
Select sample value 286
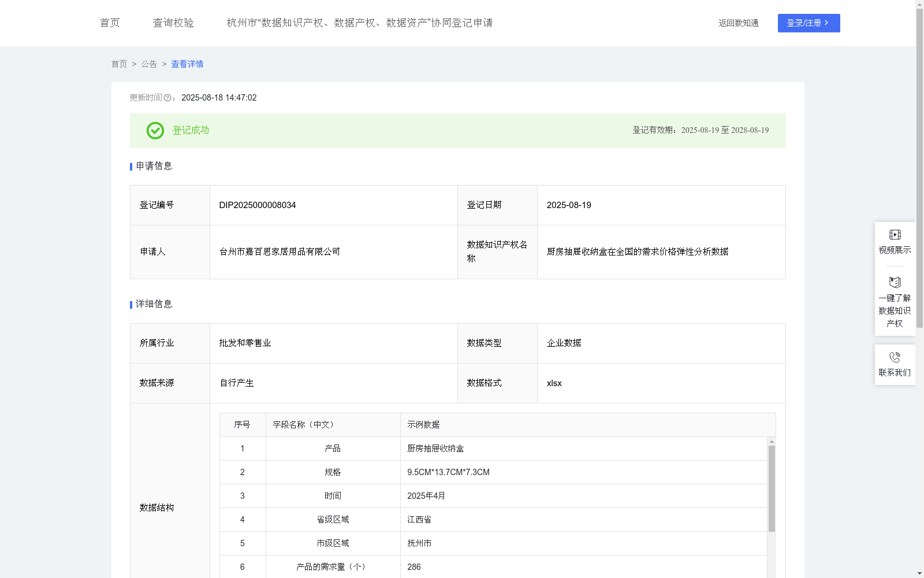coord(414,567)
